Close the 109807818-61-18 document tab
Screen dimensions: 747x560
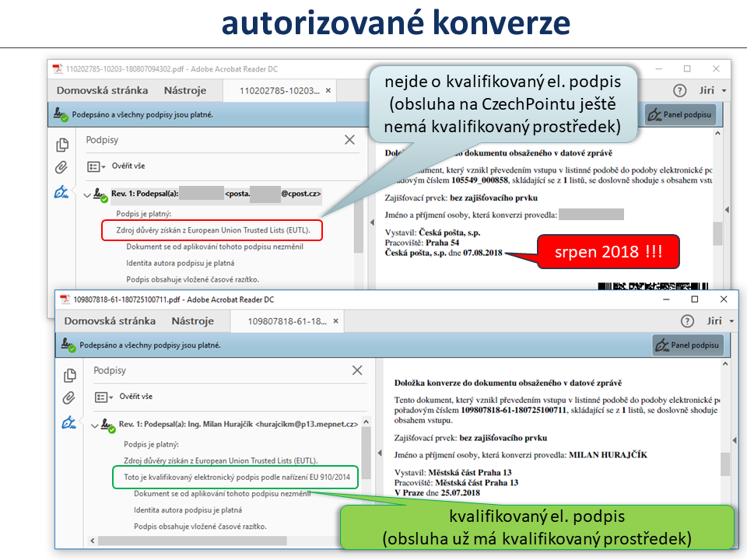coord(336,321)
